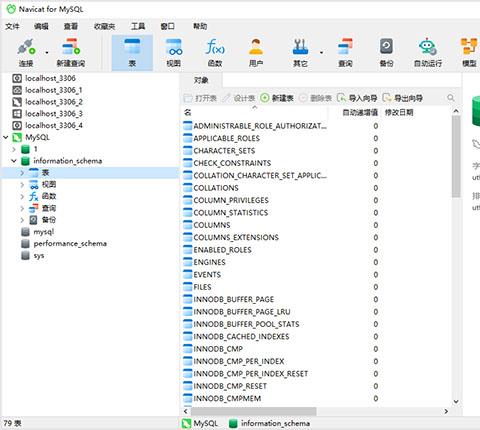Select the 视图 (View) toolbar icon
This screenshot has height=430, width=480.
174,53
